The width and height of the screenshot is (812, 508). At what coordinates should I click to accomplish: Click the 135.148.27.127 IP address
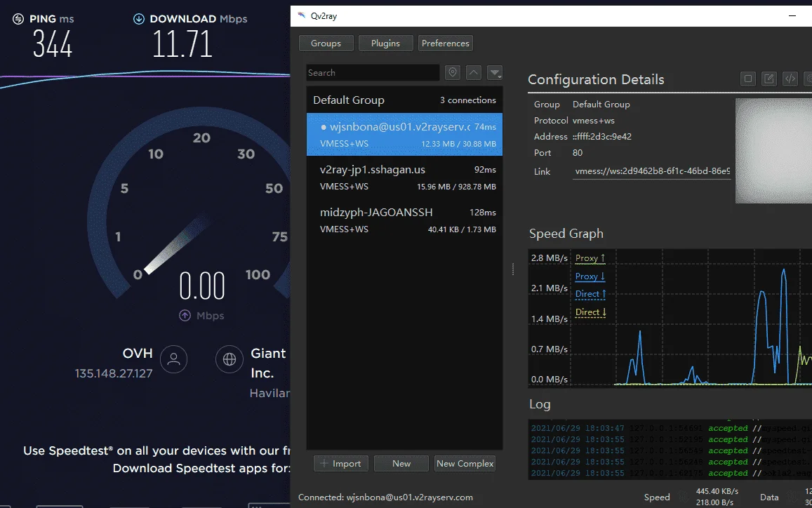pyautogui.click(x=114, y=373)
